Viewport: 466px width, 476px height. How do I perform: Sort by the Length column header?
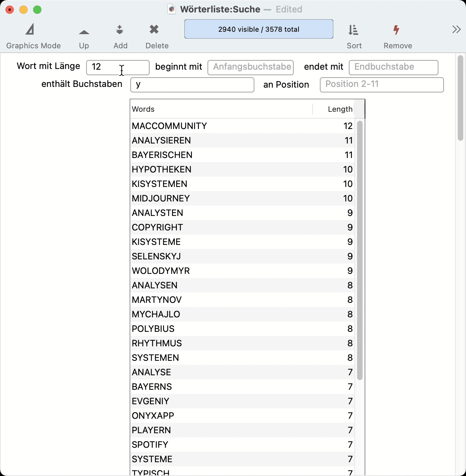tap(333, 109)
